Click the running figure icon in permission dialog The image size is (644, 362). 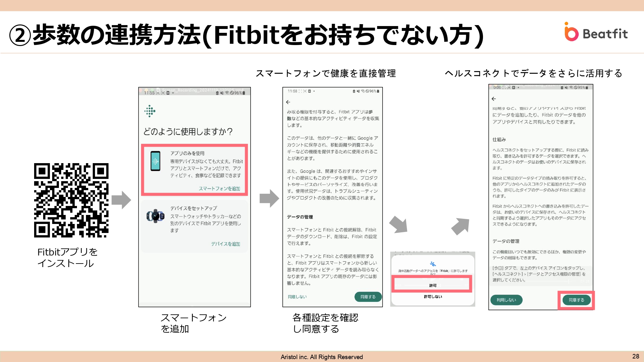point(433,264)
